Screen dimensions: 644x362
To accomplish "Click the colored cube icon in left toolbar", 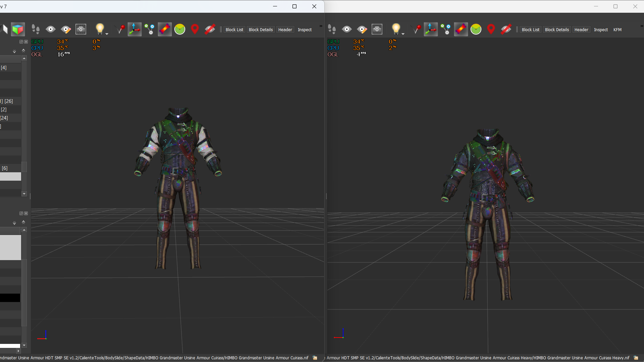I will pyautogui.click(x=18, y=29).
